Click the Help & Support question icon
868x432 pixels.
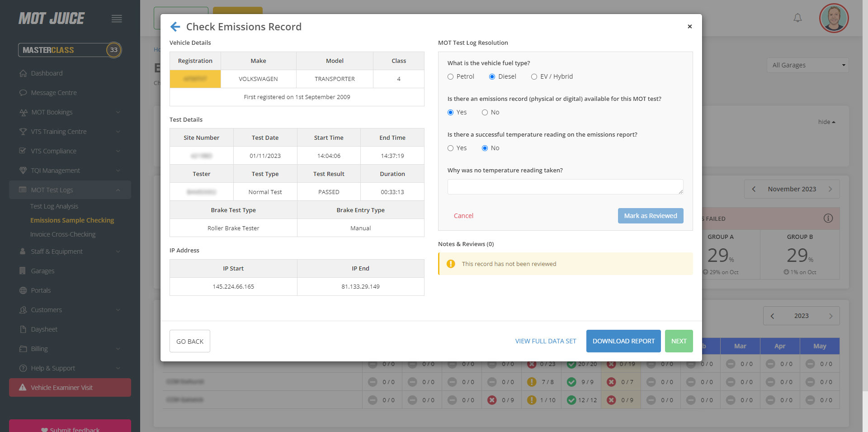23,368
